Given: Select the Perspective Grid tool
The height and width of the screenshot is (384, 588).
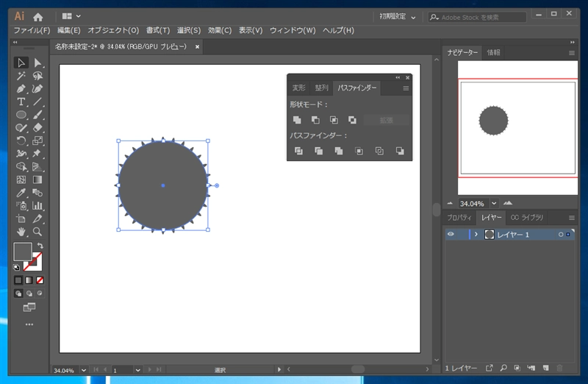Looking at the screenshot, I should 37,167.
